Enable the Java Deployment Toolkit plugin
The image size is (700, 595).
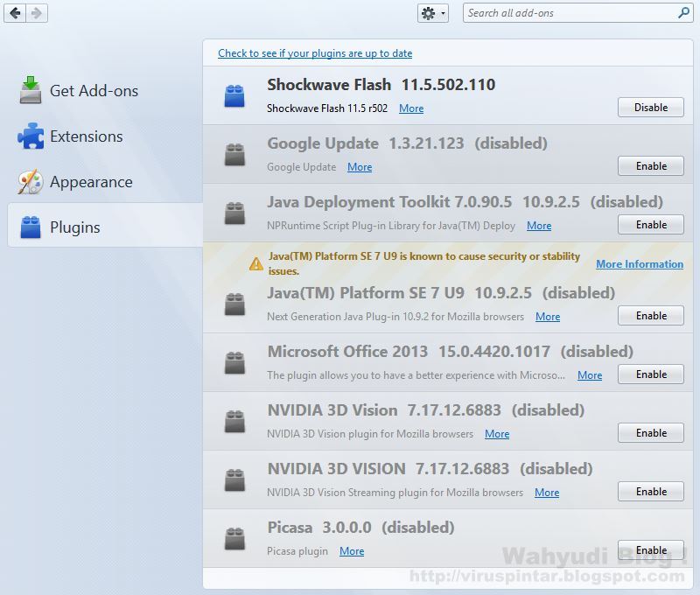point(650,225)
